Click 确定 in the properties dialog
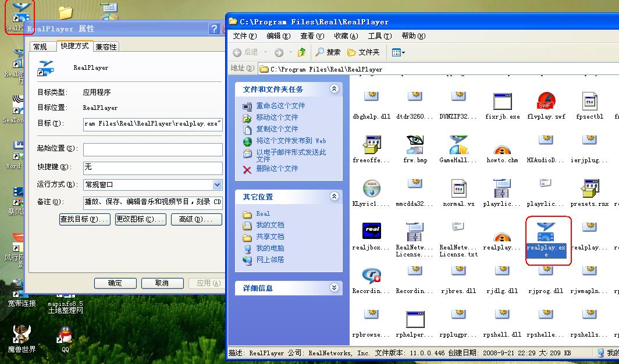 (115, 283)
